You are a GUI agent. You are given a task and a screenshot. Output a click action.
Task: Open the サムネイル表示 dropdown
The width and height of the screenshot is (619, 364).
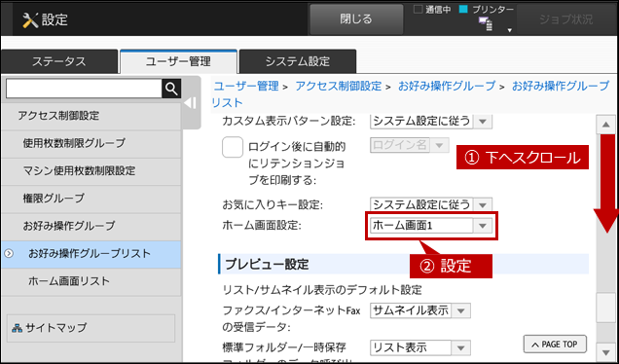tap(420, 310)
